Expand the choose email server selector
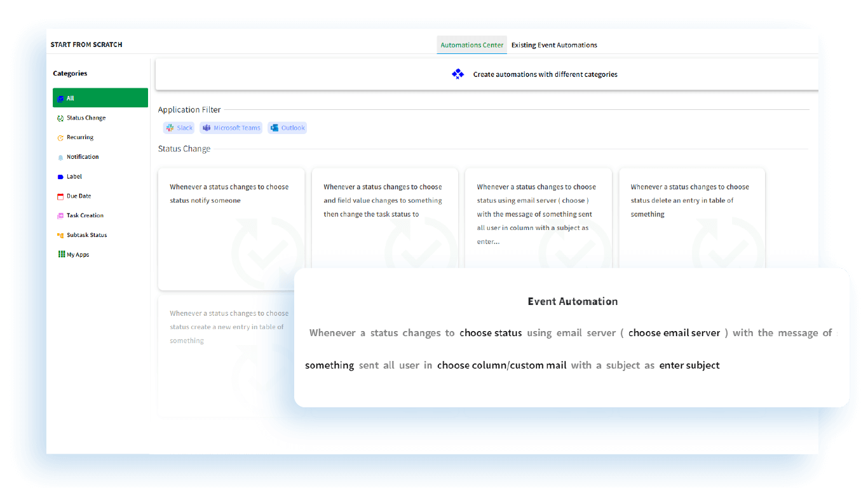 [x=674, y=332]
